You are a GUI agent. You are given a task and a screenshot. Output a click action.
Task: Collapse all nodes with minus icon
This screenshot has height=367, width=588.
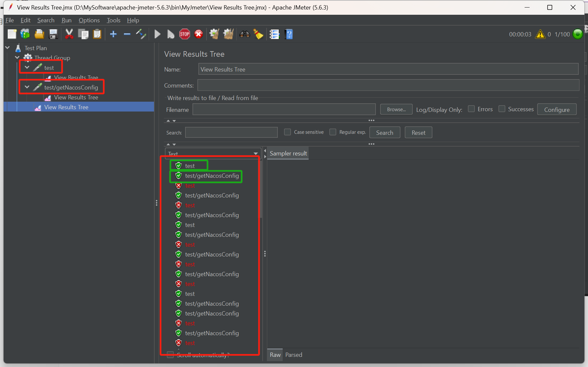pos(127,34)
